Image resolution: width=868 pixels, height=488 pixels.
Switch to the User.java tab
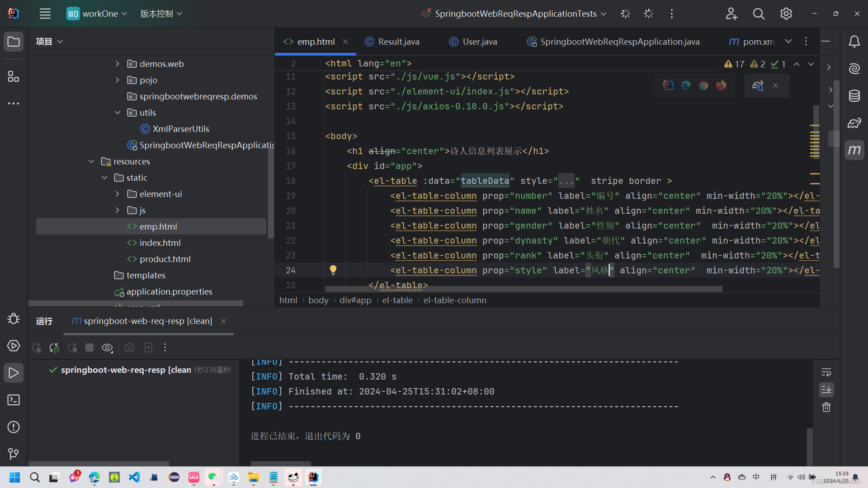479,42
